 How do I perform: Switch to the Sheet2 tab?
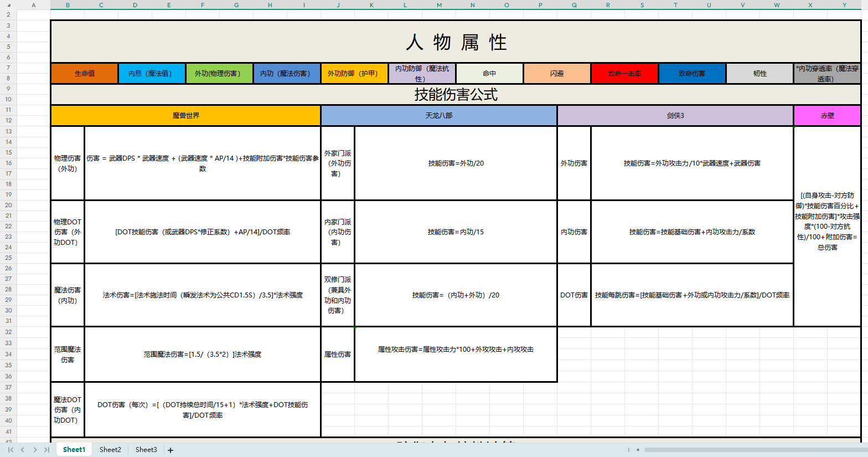[x=110, y=450]
